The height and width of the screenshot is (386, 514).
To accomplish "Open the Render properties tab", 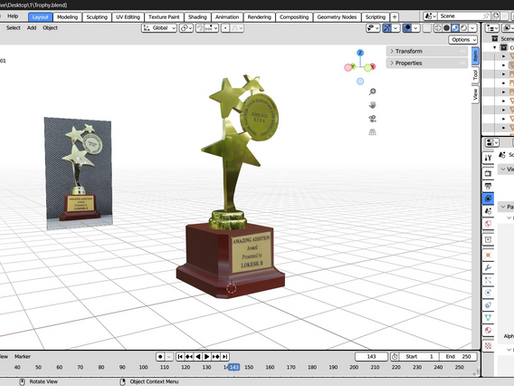I will click(x=488, y=173).
